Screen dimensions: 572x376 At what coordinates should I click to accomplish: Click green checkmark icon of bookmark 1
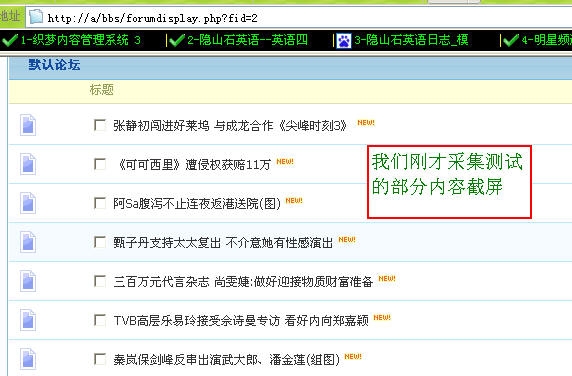click(10, 40)
